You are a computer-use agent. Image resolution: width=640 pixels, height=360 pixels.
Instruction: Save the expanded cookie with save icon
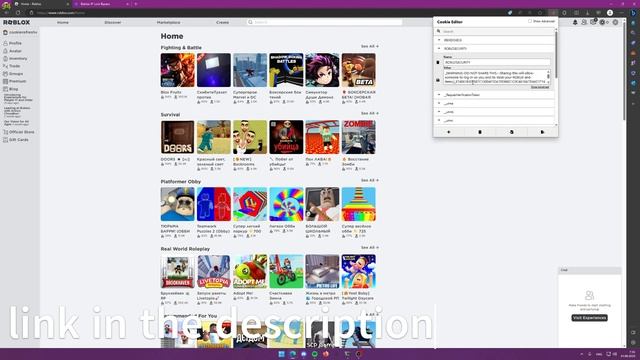438,80
